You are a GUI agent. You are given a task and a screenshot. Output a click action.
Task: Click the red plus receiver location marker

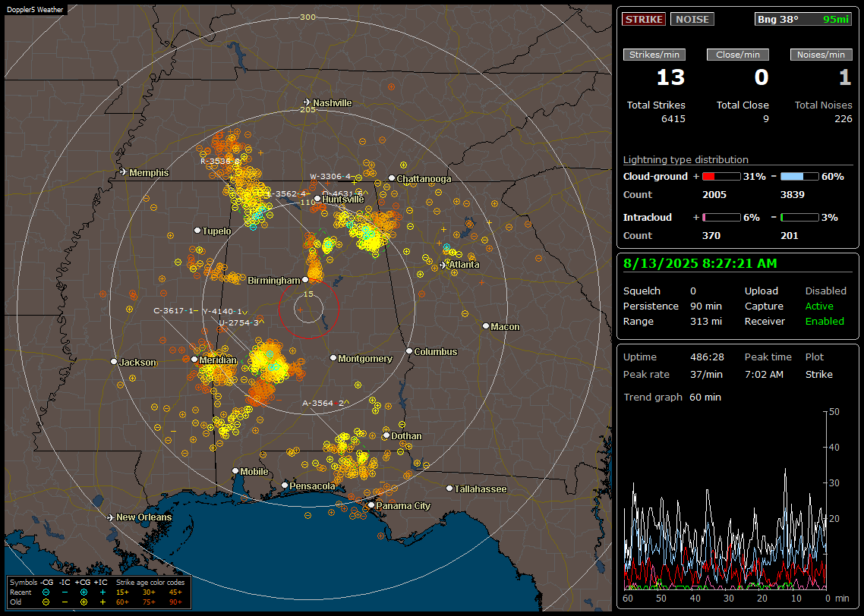point(301,310)
